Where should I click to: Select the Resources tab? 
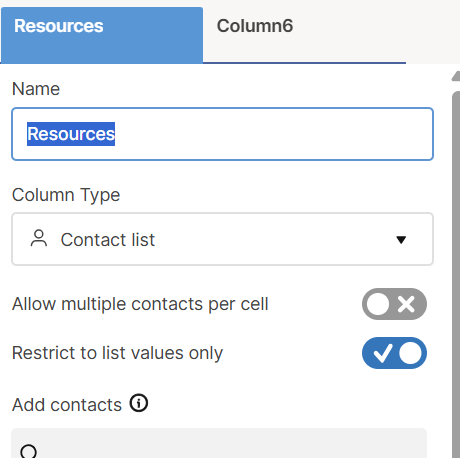point(102,35)
